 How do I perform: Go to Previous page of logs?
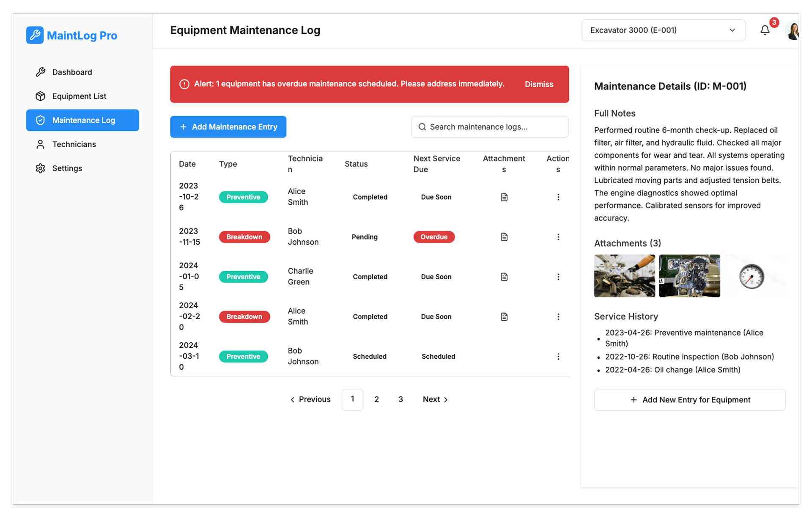(310, 399)
